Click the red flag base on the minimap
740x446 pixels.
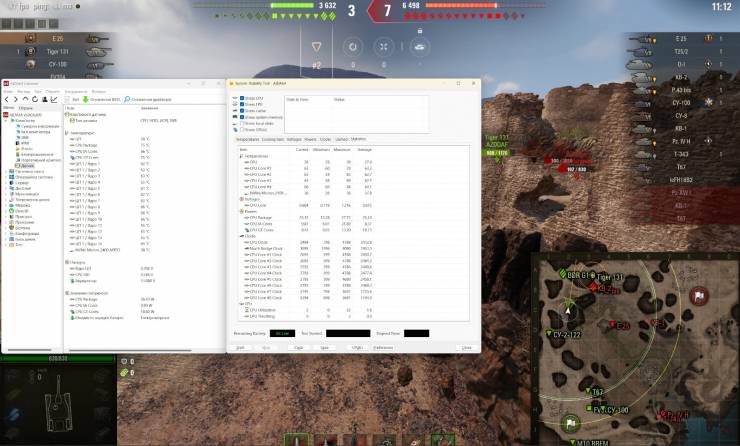[x=698, y=296]
